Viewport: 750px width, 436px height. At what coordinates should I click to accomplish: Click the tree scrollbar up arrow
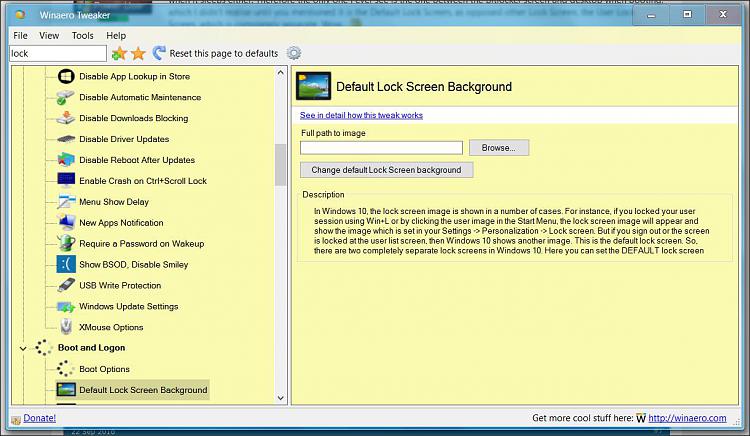tap(280, 73)
